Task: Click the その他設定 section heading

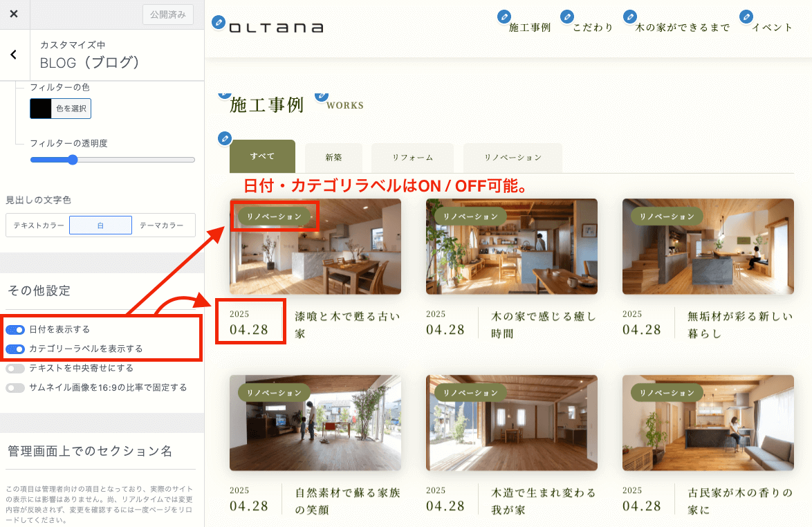Action: 39,291
